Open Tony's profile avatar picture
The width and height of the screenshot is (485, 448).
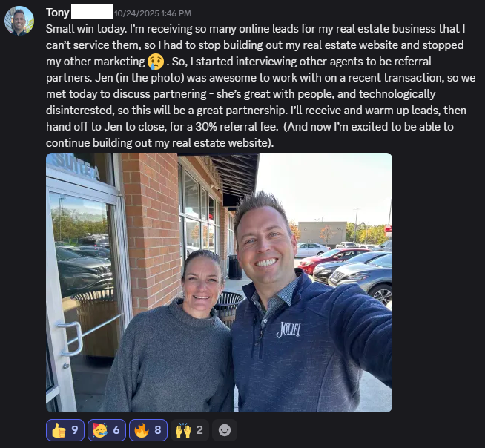point(19,21)
